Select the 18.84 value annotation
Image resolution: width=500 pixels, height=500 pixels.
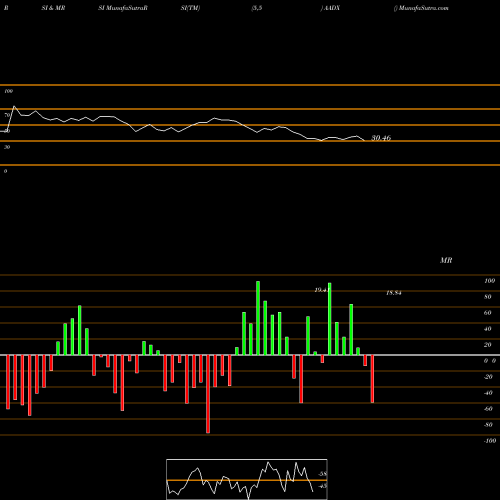394,293
